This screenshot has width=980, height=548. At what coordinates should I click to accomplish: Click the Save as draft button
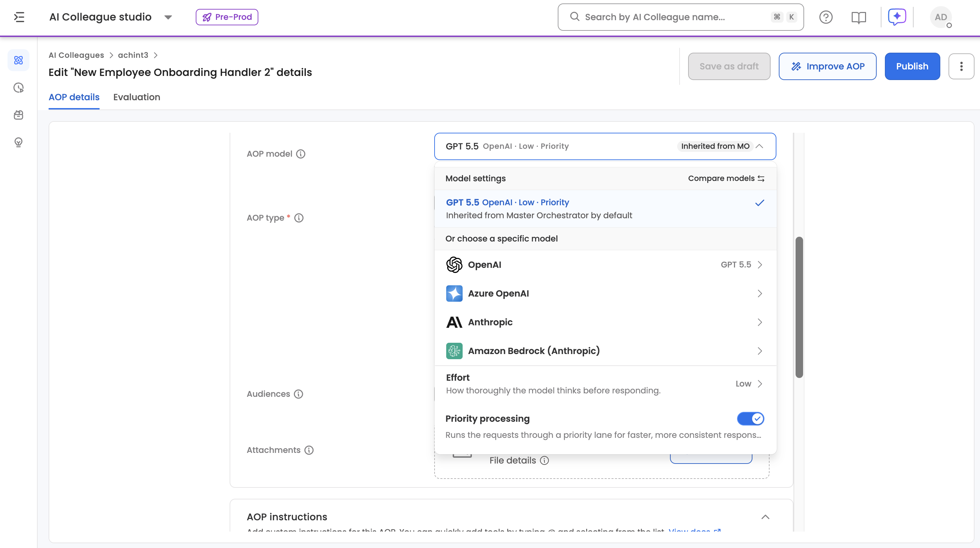(x=729, y=66)
